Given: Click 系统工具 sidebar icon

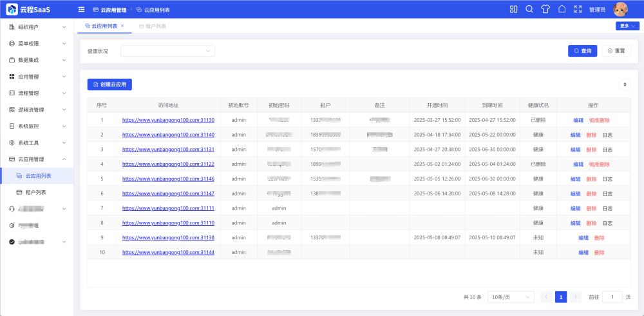Looking at the screenshot, I should [x=12, y=143].
